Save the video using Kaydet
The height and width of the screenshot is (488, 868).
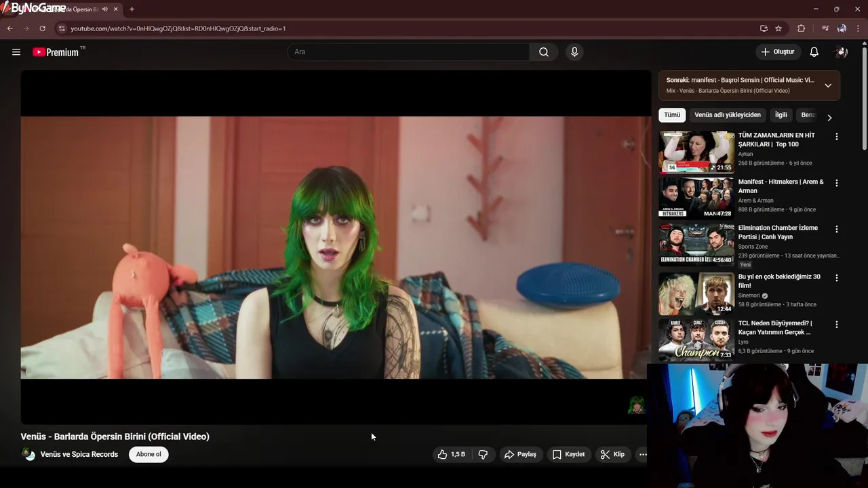568,455
